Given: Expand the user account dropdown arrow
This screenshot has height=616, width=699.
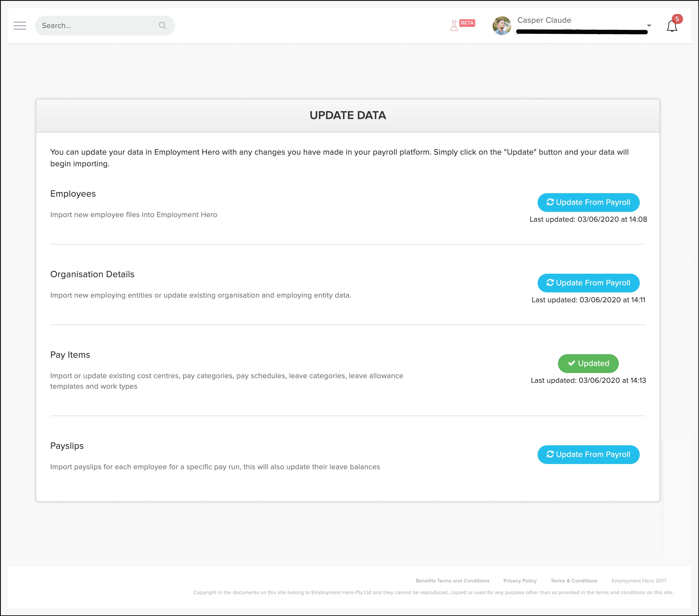Looking at the screenshot, I should [x=649, y=26].
